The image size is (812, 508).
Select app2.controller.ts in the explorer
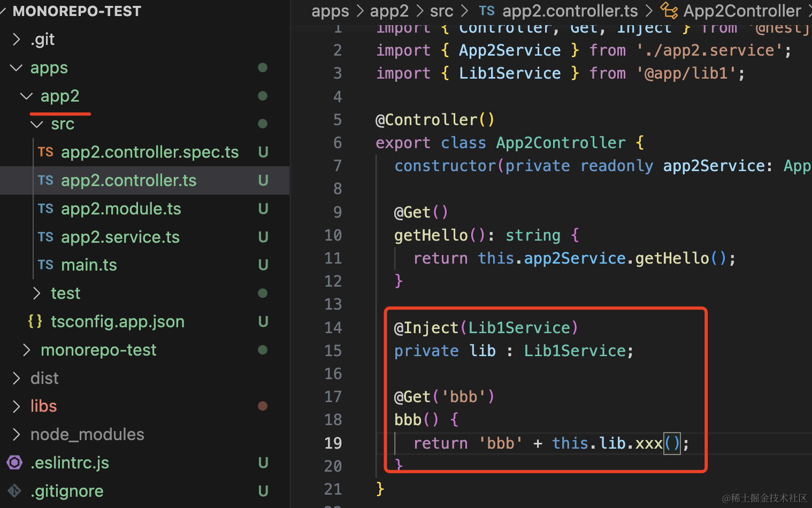point(128,180)
